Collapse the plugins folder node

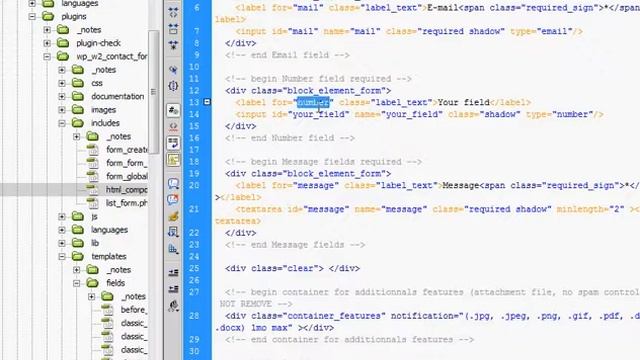click(x=32, y=17)
